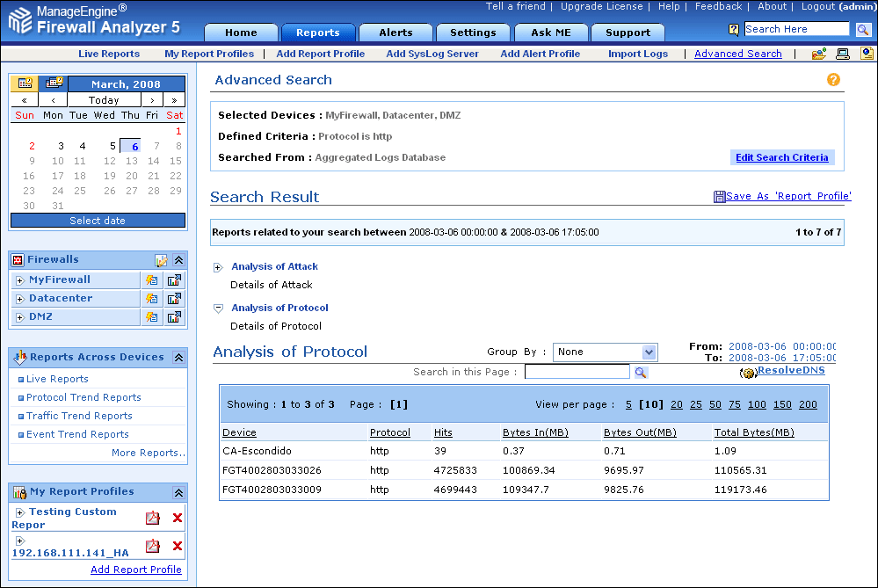878x588 pixels.
Task: Click the search icon next to Search in this Page
Action: click(x=641, y=373)
